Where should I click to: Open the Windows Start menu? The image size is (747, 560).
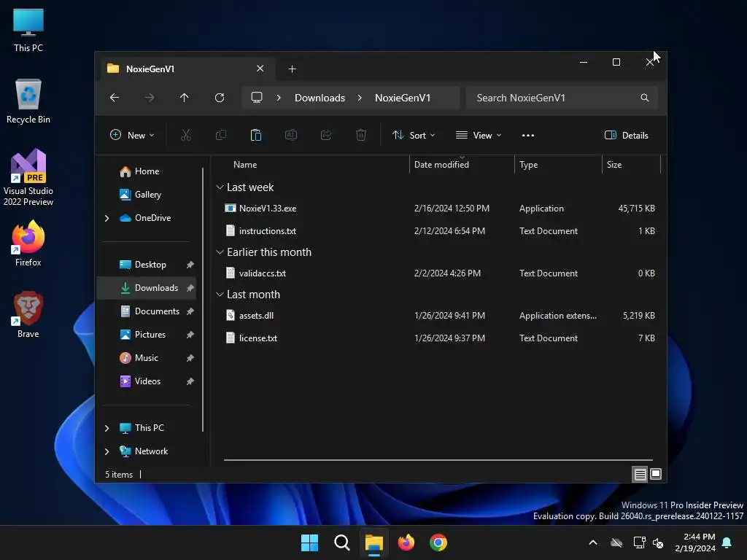tap(309, 542)
